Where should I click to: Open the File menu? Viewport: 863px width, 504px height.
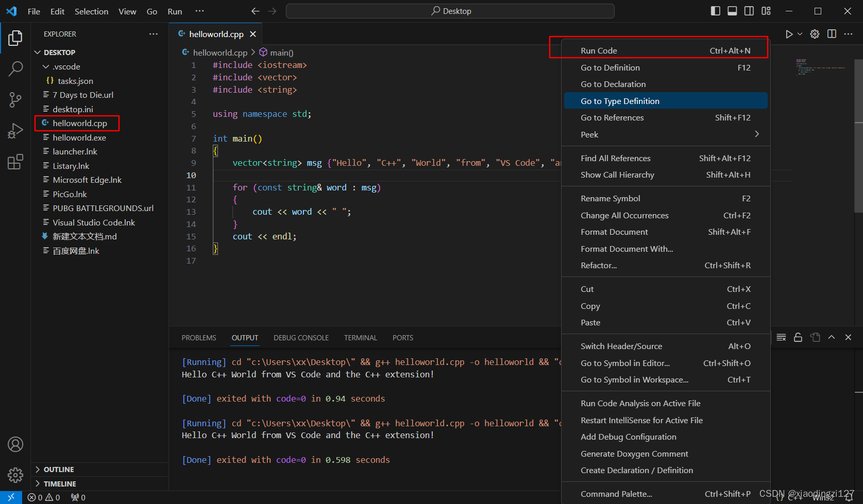(34, 11)
